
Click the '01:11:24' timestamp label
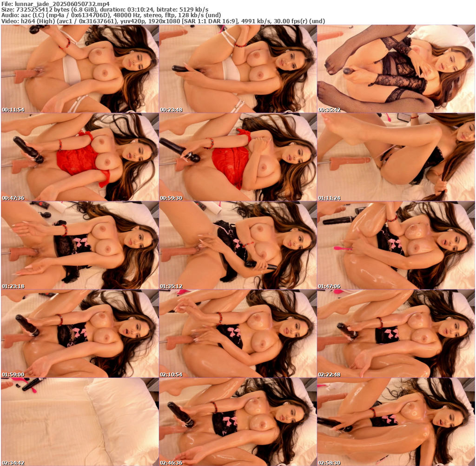(x=330, y=198)
